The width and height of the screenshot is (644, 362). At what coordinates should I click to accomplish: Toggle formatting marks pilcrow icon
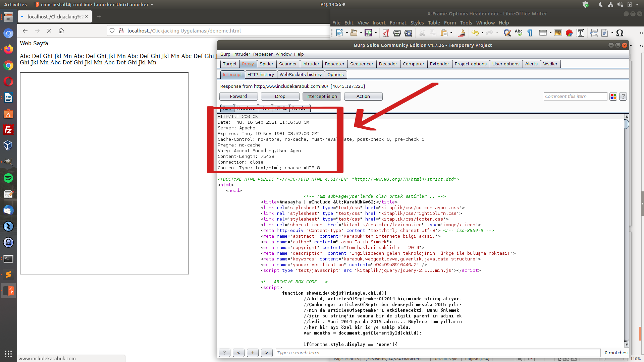pos(530,33)
